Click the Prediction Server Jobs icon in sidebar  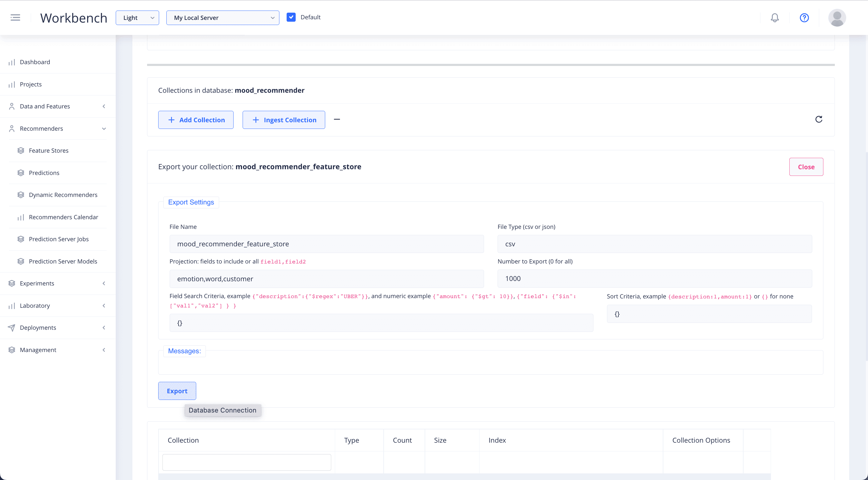click(21, 239)
